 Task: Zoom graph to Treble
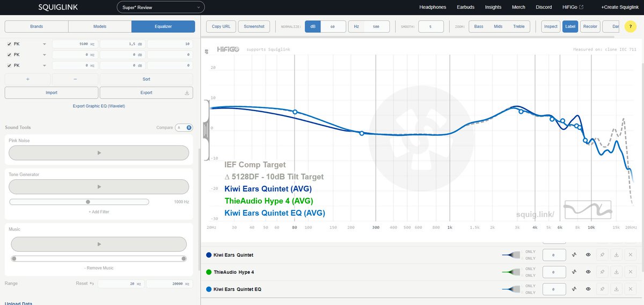tap(519, 26)
